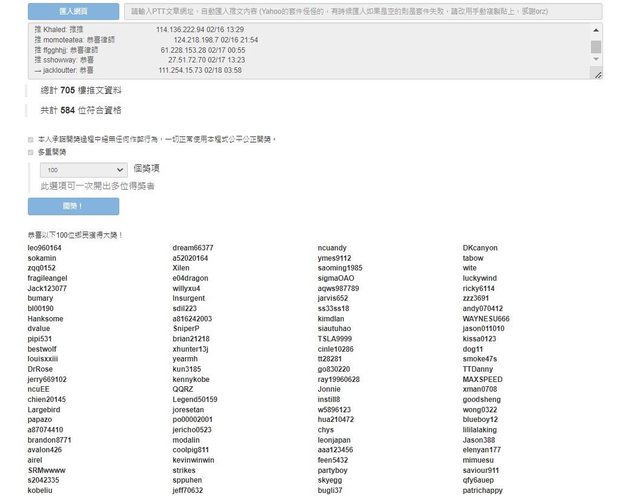The width and height of the screenshot is (640, 499).
Task: Select the winner dream66377
Action: pyautogui.click(x=193, y=247)
